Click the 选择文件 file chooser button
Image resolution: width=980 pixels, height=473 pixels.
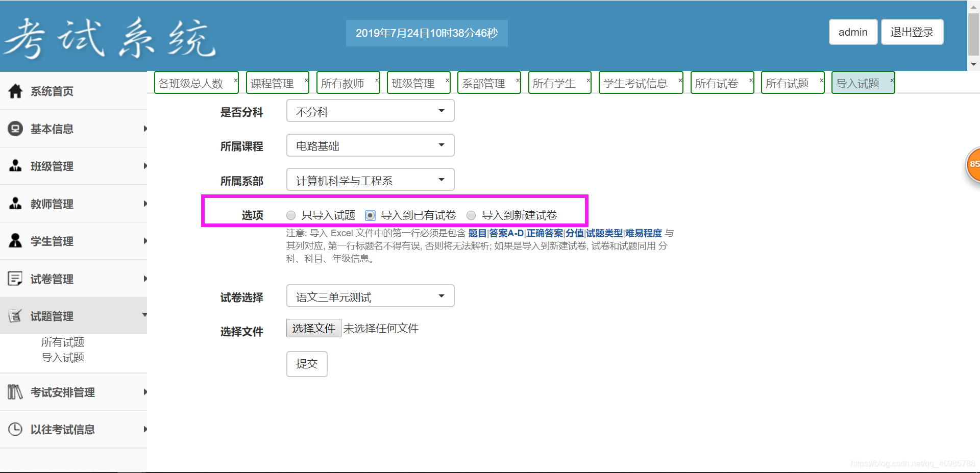point(313,328)
